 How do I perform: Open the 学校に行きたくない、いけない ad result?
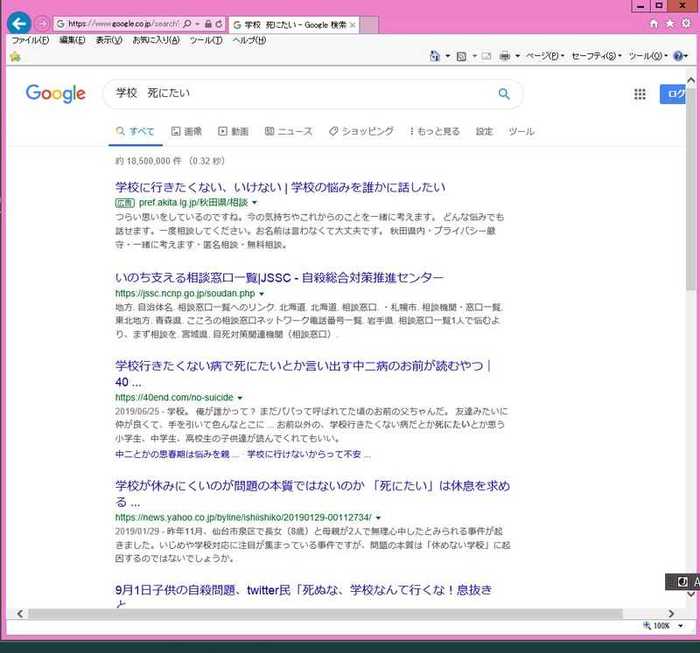pos(280,187)
